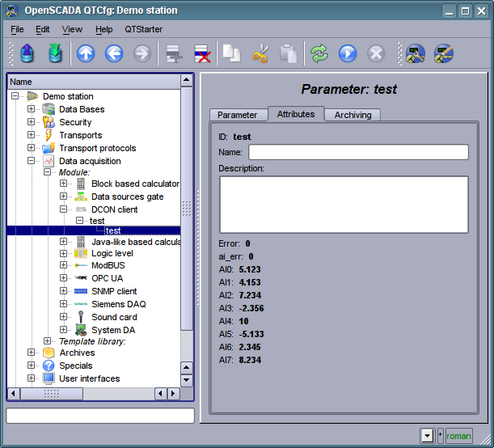The image size is (494, 448).
Task: Open the Archiving tab
Action: [353, 115]
